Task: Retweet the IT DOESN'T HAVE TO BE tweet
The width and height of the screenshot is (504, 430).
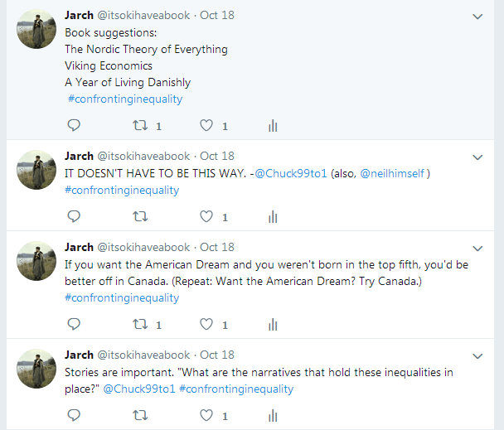Action: point(140,216)
